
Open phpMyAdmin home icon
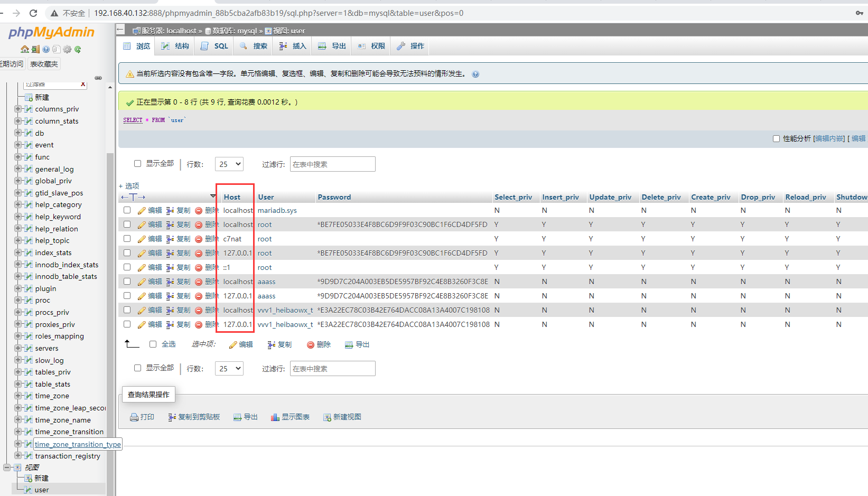pos(25,49)
